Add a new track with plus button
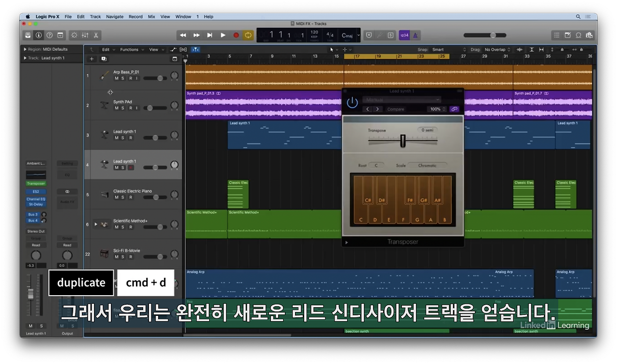 (92, 59)
